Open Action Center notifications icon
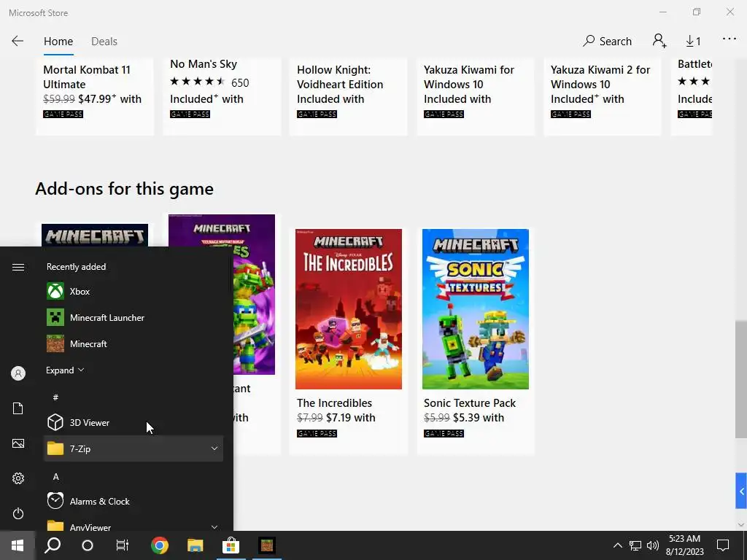 pos(723,545)
